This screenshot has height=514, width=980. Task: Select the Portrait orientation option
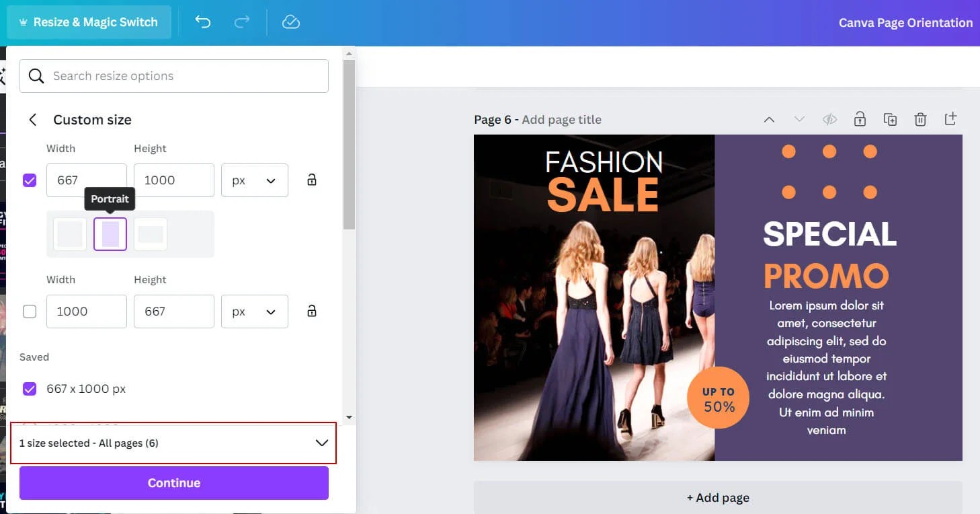[x=110, y=234]
